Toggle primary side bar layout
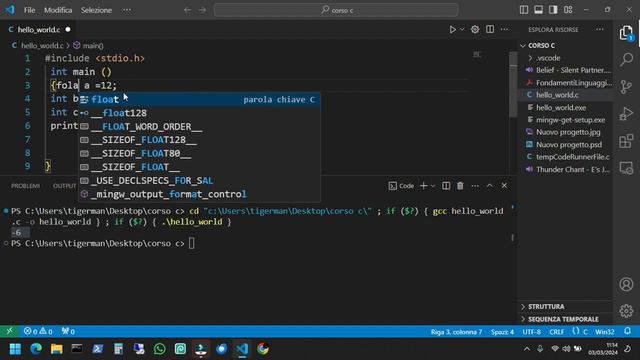Image resolution: width=640 pixels, height=360 pixels. [524, 10]
